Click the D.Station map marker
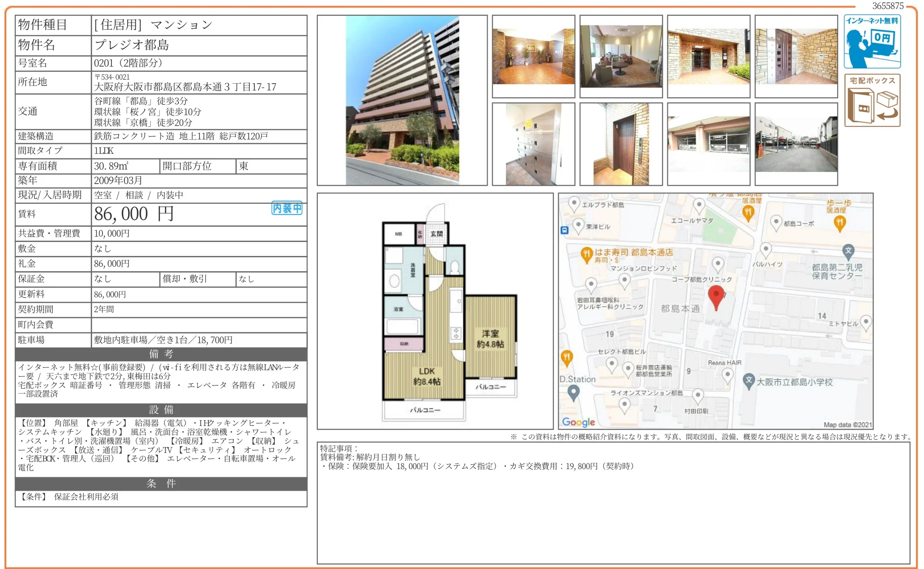Image resolution: width=924 pixels, height=569 pixels. click(x=573, y=392)
